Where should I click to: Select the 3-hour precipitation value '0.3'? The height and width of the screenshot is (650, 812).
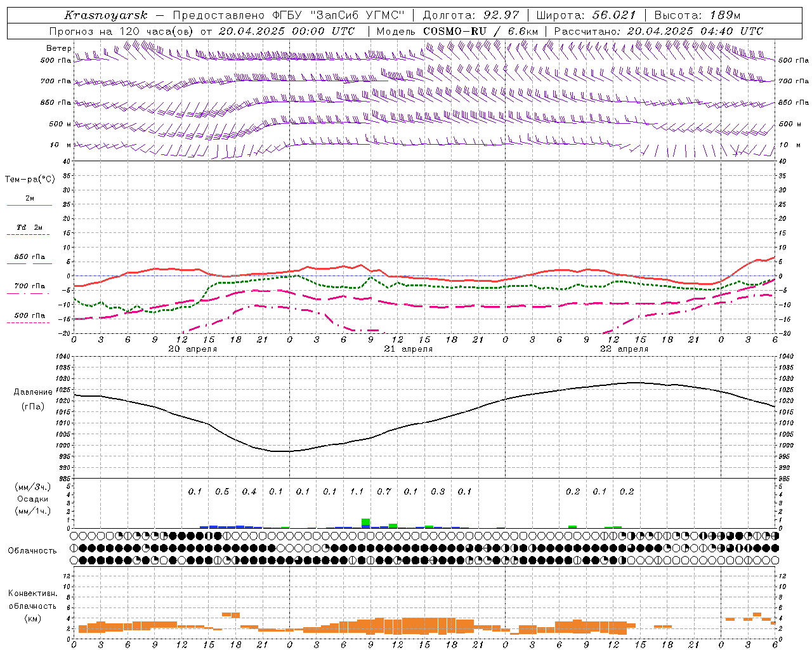click(x=438, y=491)
